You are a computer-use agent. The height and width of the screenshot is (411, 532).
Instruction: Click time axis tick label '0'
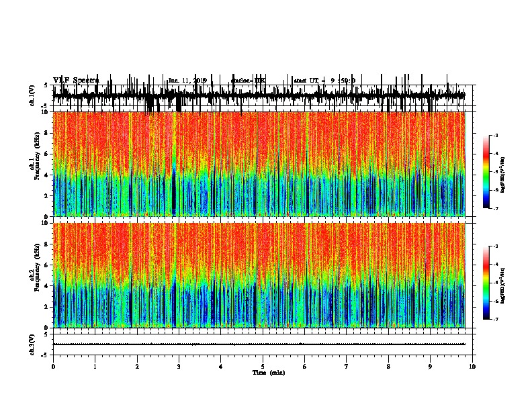pos(53,367)
